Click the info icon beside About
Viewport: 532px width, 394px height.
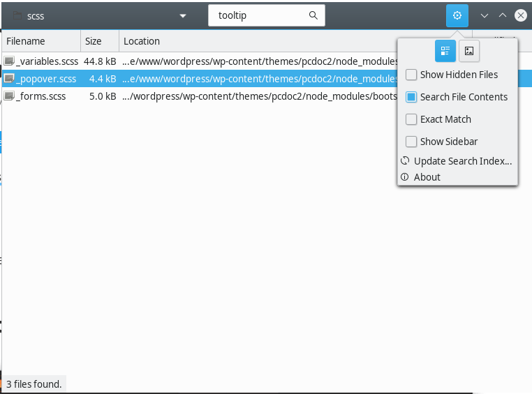(405, 177)
